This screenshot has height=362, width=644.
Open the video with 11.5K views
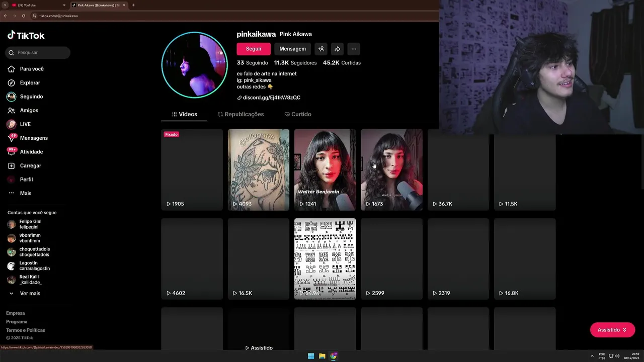525,169
